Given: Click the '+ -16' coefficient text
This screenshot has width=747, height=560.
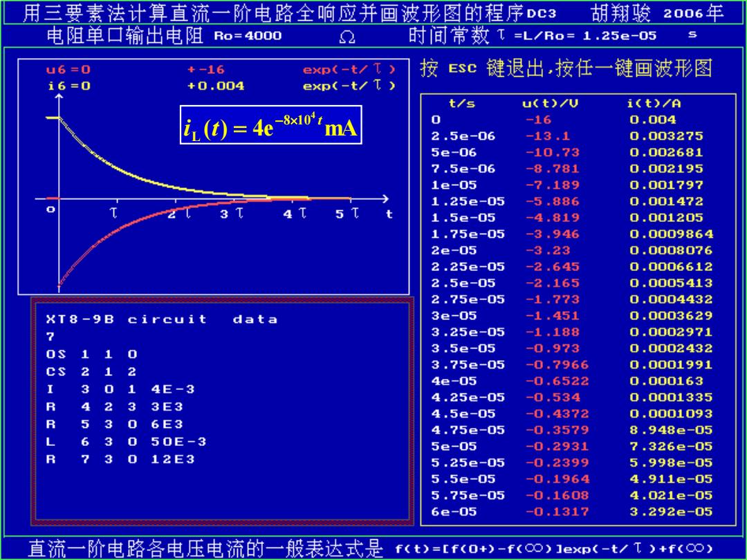Looking at the screenshot, I should (206, 70).
